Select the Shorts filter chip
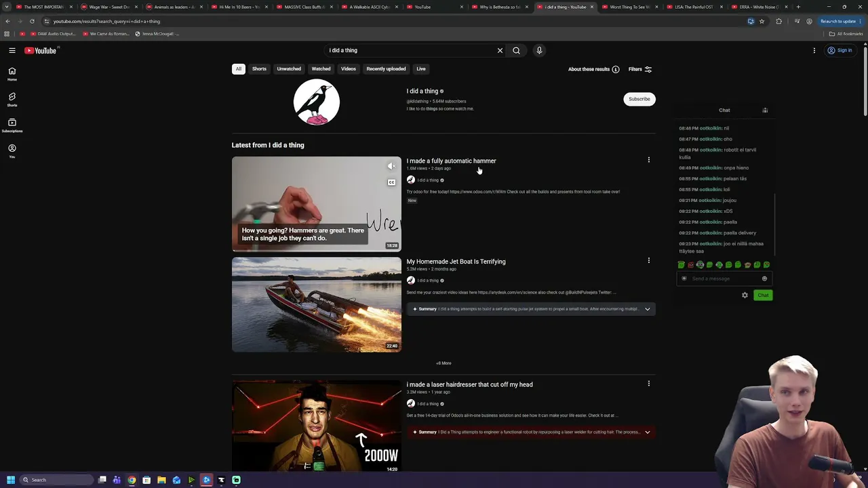The height and width of the screenshot is (488, 868). pos(259,68)
